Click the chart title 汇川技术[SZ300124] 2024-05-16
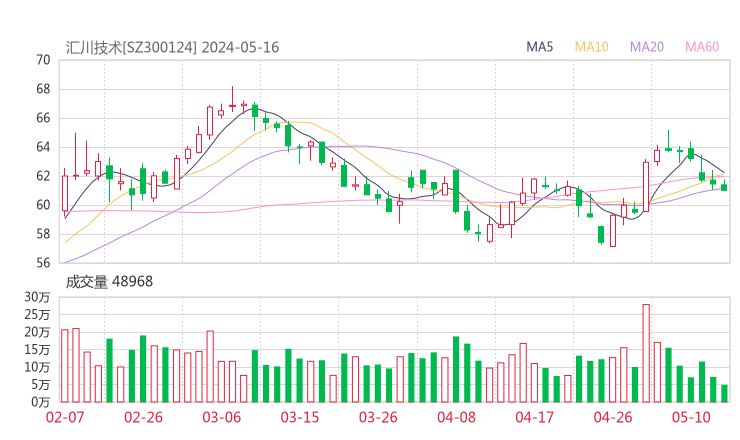Image resolution: width=740 pixels, height=440 pixels. (172, 48)
